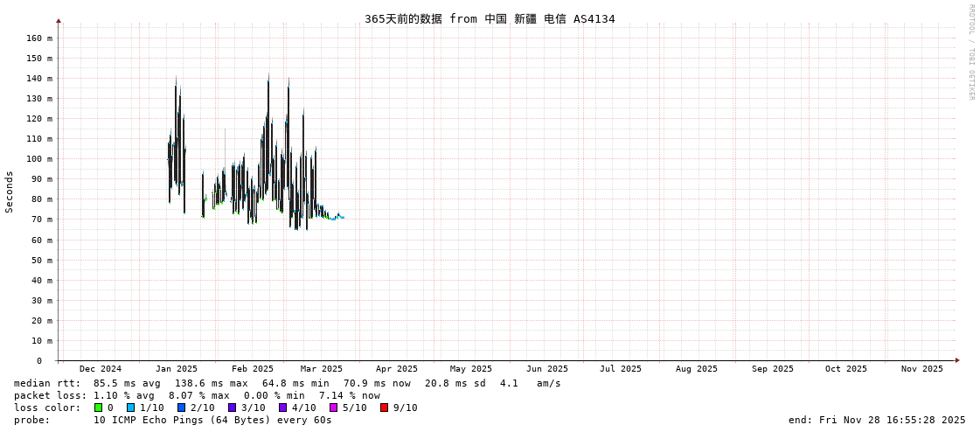
Task: Click the 160 m y-axis label
Action: (38, 38)
